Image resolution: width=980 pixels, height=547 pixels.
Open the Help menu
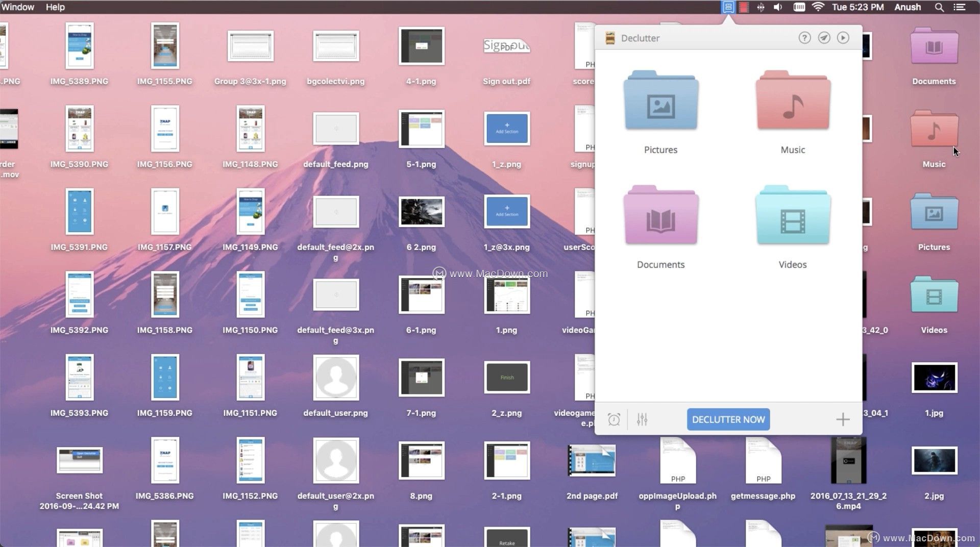click(x=55, y=7)
